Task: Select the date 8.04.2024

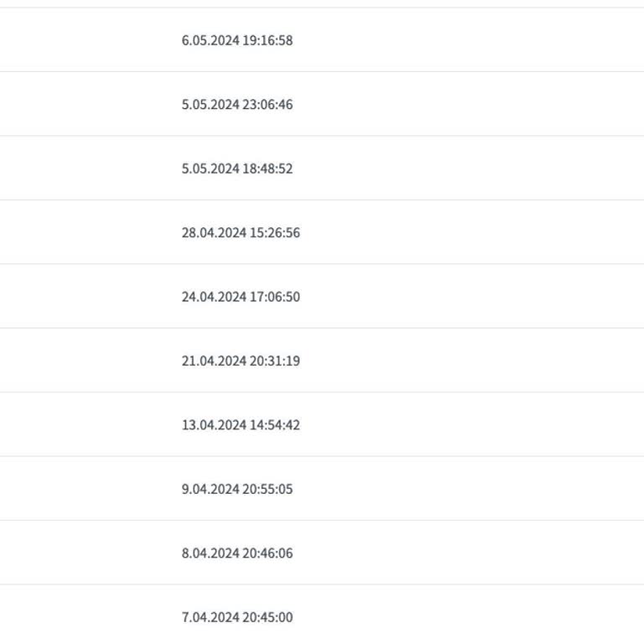Action: [210, 553]
